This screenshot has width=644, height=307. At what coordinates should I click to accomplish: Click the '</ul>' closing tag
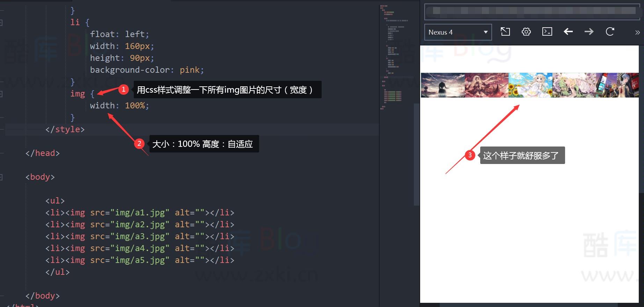(58, 272)
